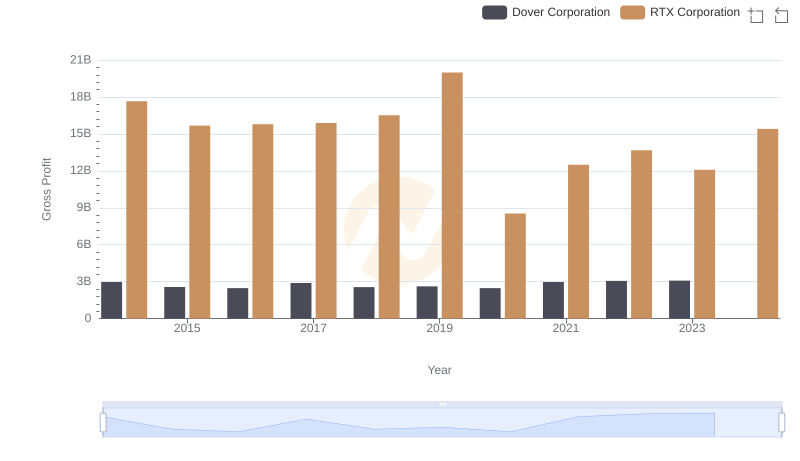
Task: Click the data zoom top move handle
Action: (442, 404)
